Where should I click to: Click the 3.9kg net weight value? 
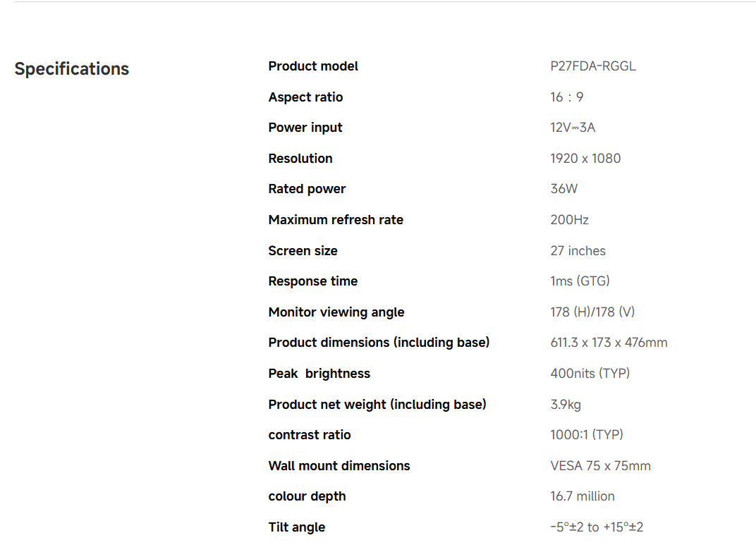coord(566,405)
